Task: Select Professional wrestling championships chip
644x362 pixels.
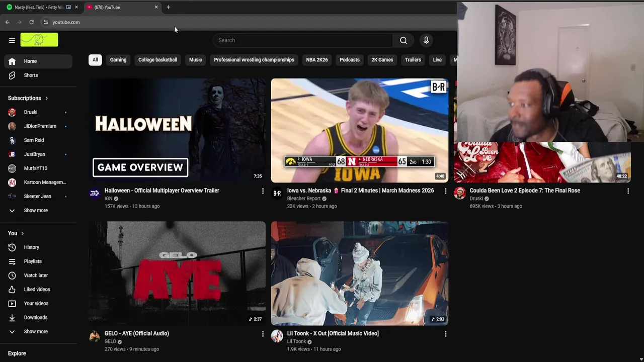Action: [254, 60]
